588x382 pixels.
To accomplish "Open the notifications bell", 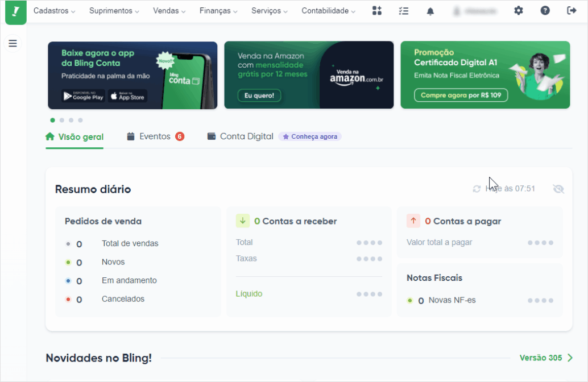I will [x=430, y=11].
